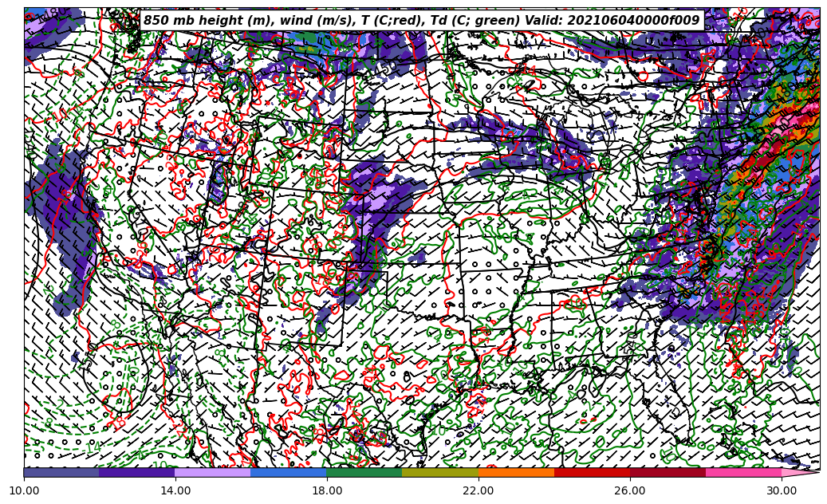The image size is (827, 504).
Task: Select the hot pink 28–30 colorbar segment
Action: click(744, 472)
